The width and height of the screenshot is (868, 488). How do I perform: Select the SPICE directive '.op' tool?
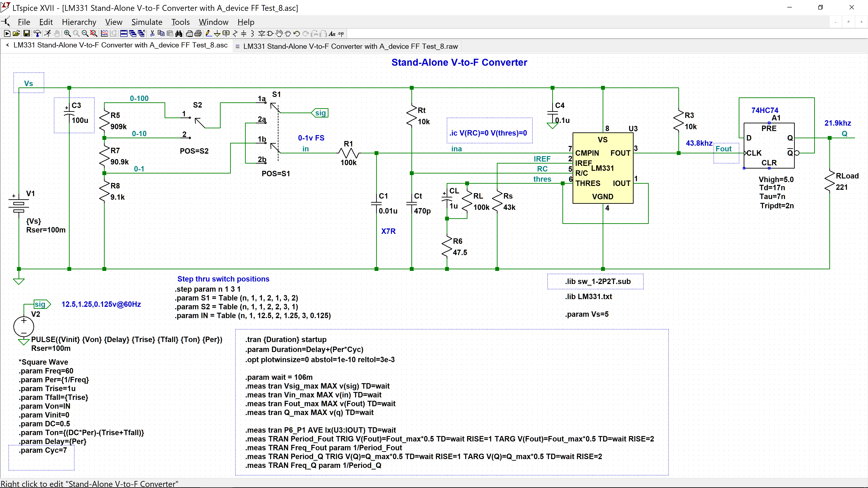(x=341, y=34)
